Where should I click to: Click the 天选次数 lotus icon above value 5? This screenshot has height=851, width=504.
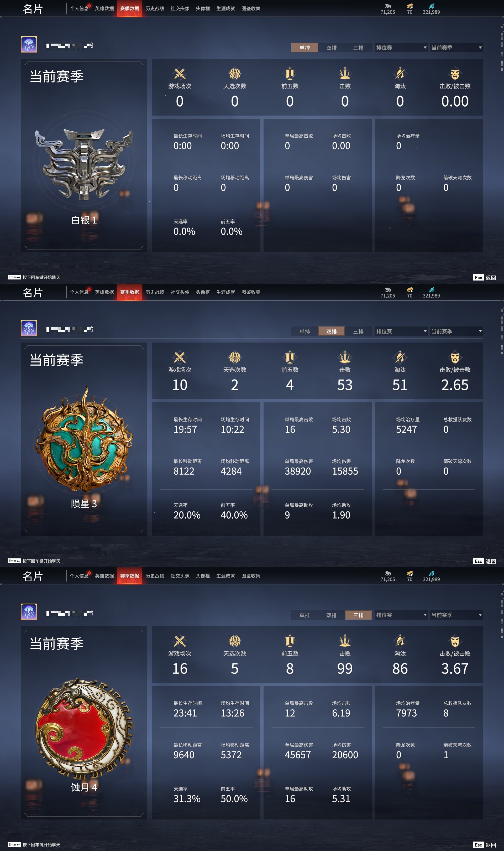[235, 641]
